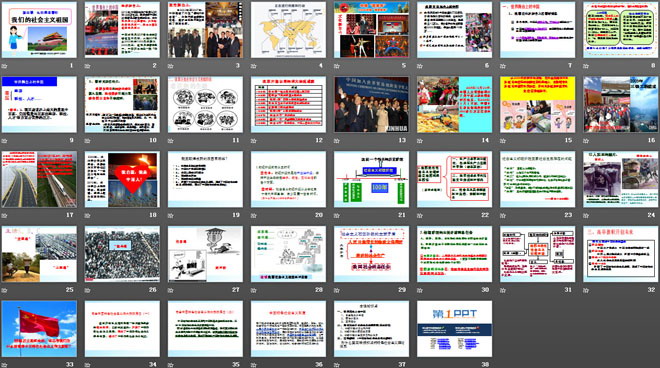Select slide 18 thumbnail with the red heart
This screenshot has height=368, width=660.
[x=122, y=179]
